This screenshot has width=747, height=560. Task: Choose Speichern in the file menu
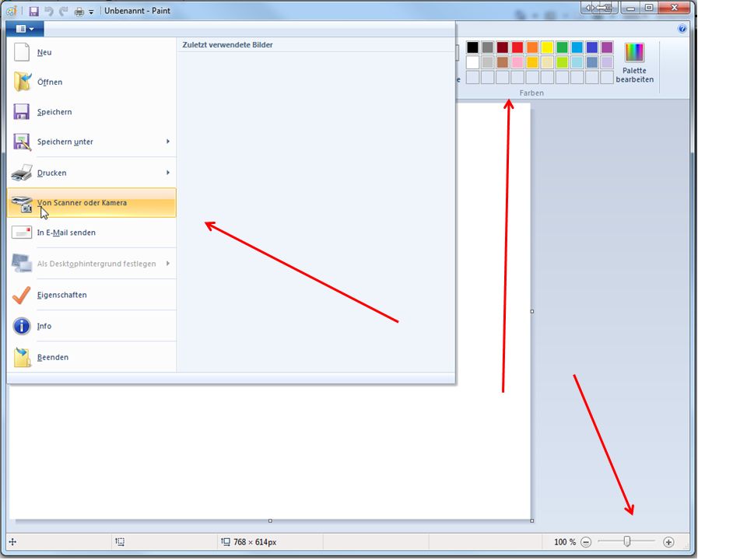92,112
